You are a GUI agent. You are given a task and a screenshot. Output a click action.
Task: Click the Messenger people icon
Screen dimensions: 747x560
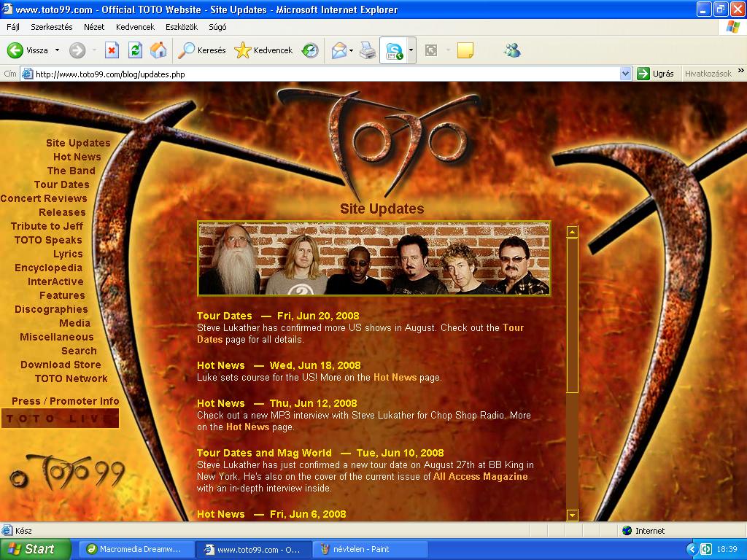click(x=511, y=50)
